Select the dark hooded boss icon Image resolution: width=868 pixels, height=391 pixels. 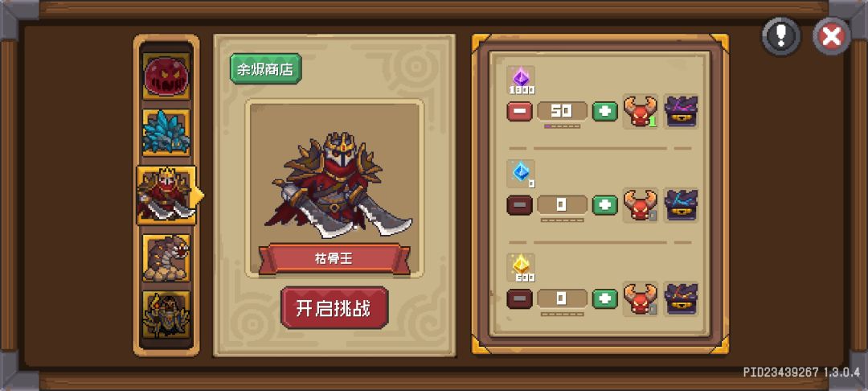tap(166, 315)
